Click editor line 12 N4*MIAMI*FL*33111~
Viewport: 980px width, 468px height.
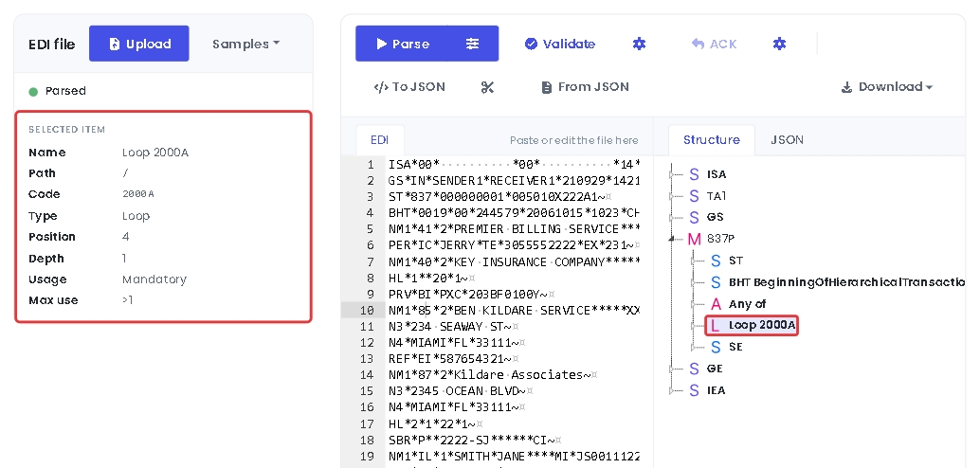457,343
